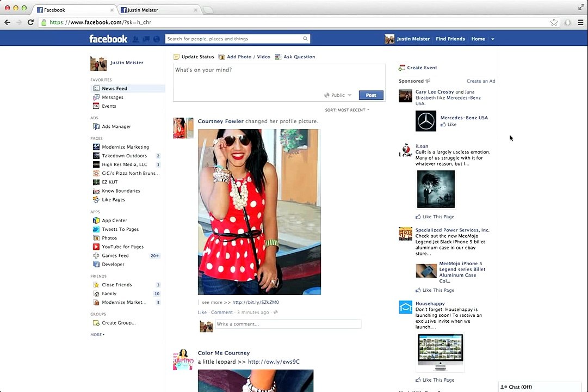Bookmark page with the star icon

pos(554,22)
